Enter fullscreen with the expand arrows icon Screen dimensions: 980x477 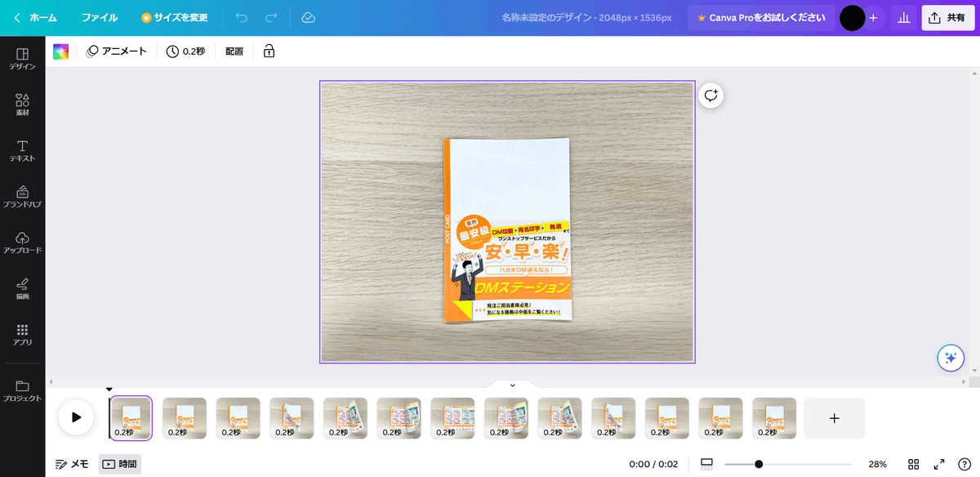pos(939,464)
